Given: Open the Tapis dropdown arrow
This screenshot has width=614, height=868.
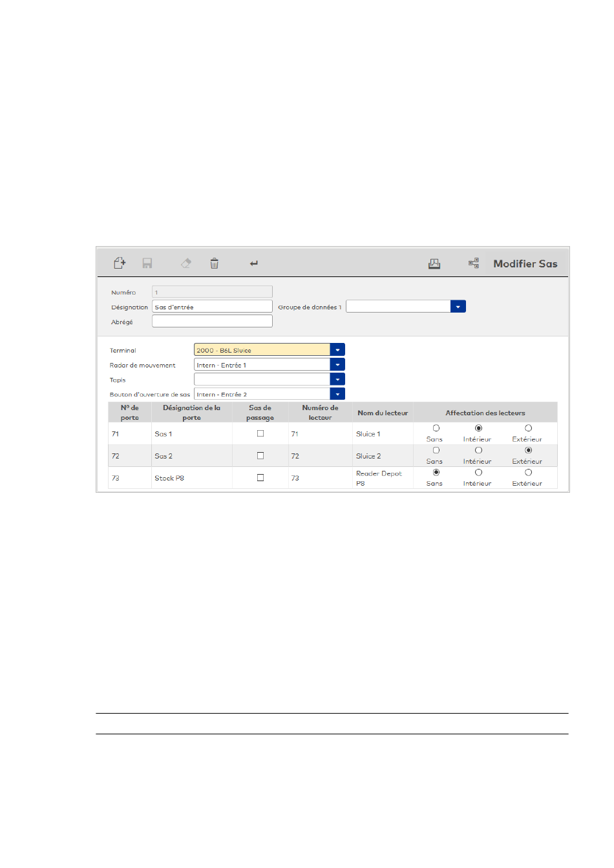Looking at the screenshot, I should (337, 380).
